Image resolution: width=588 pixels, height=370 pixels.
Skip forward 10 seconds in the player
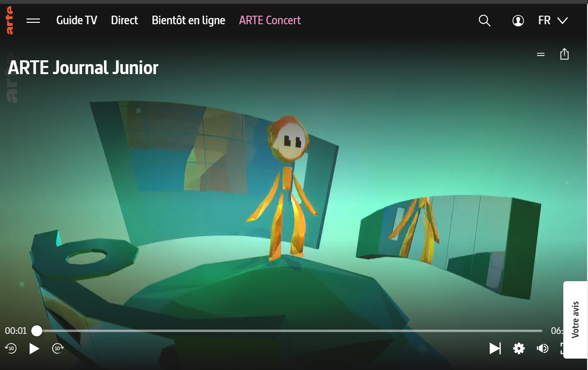tap(58, 349)
